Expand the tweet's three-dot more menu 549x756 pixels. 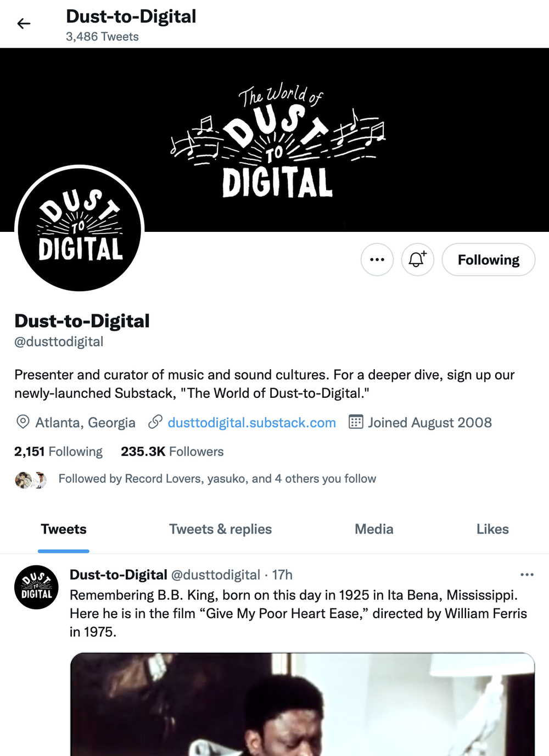pos(527,575)
